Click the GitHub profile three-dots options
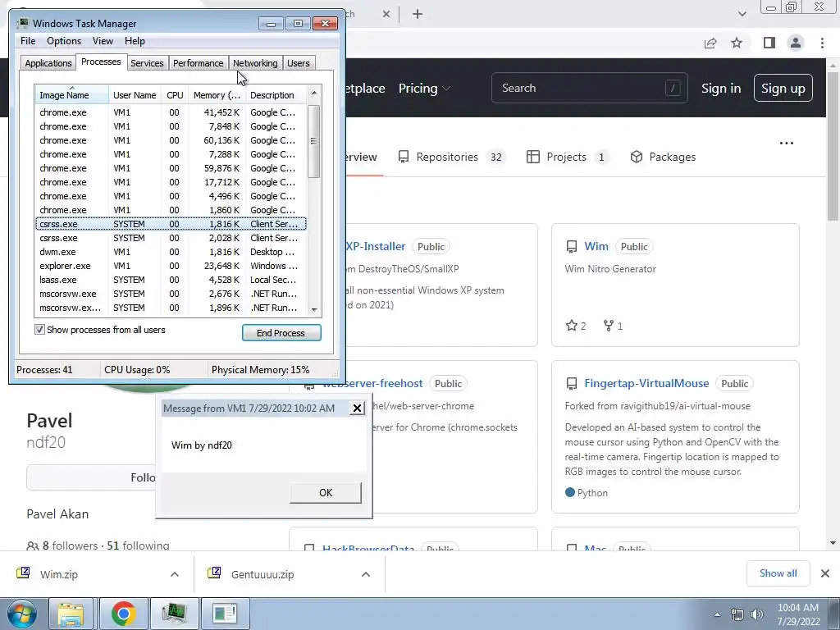The width and height of the screenshot is (840, 630). [x=787, y=143]
